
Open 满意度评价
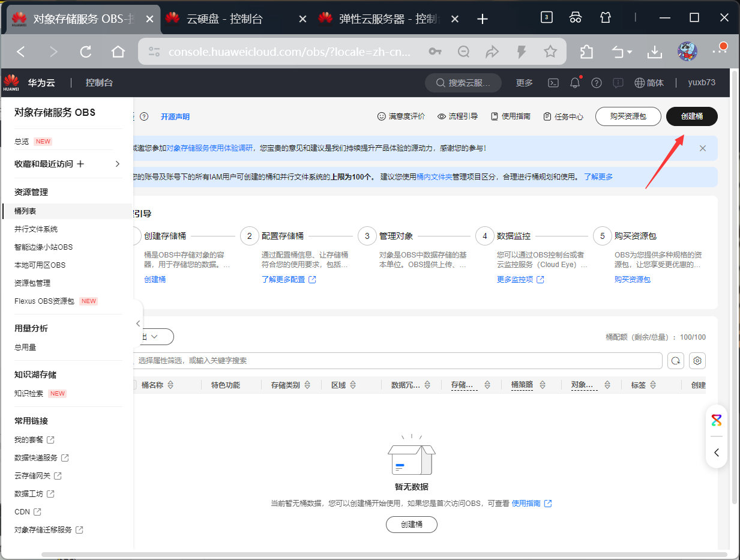pos(401,116)
